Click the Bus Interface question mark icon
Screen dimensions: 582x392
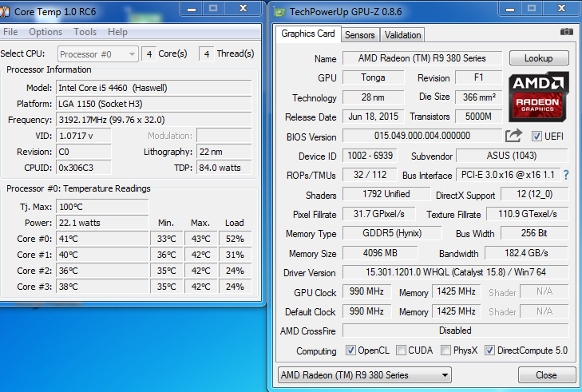[566, 175]
